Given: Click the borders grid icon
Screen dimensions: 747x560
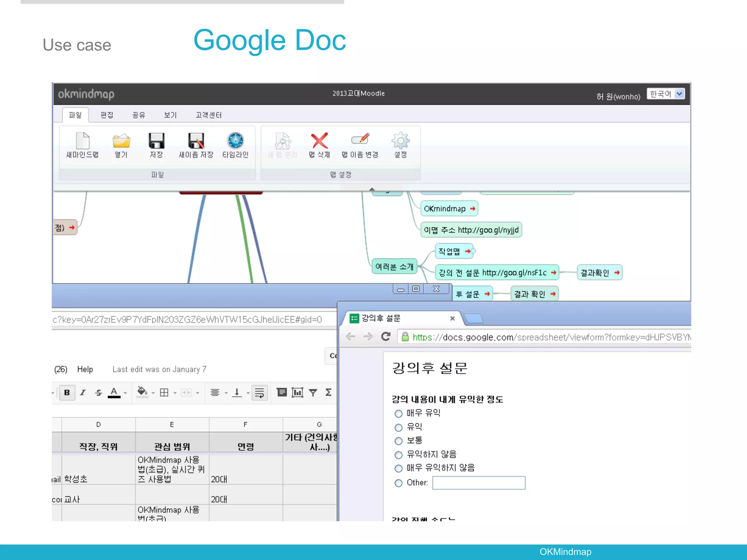Looking at the screenshot, I should [x=164, y=393].
